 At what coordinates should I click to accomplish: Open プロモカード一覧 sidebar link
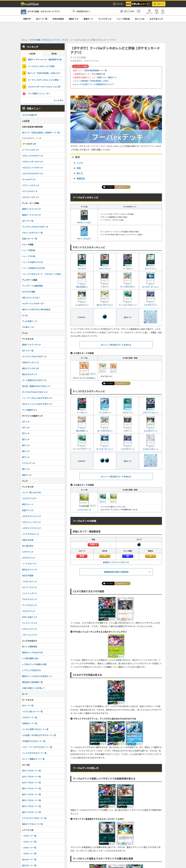coord(43,718)
